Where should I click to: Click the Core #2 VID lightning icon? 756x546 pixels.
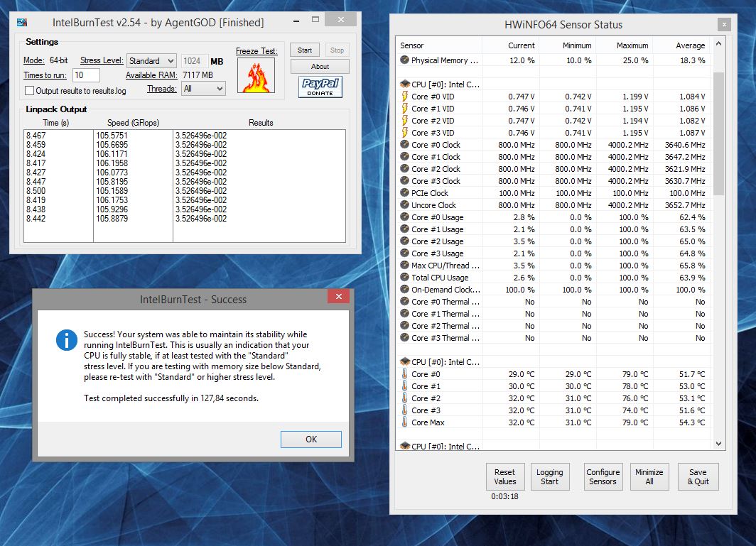tap(404, 121)
